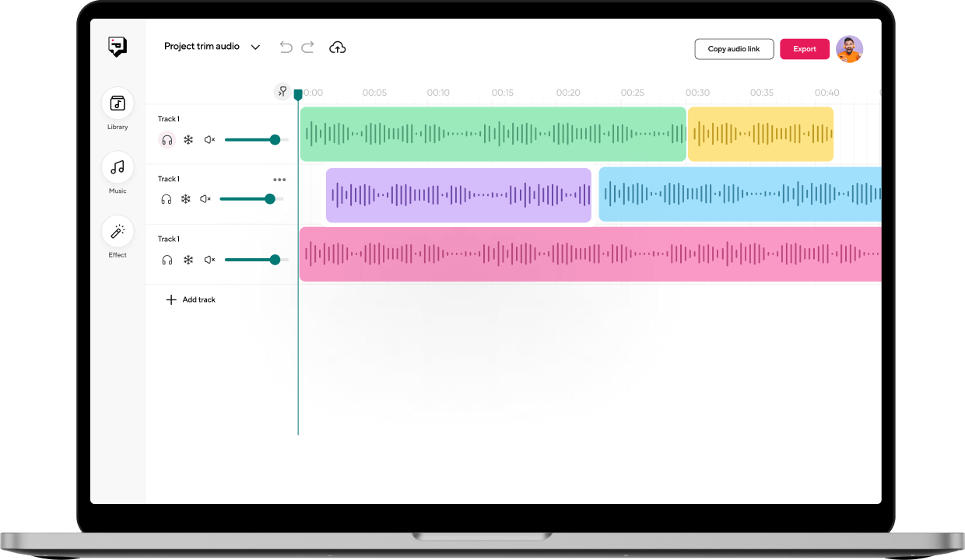Select the yellow audio clip on the first track

[x=760, y=134]
